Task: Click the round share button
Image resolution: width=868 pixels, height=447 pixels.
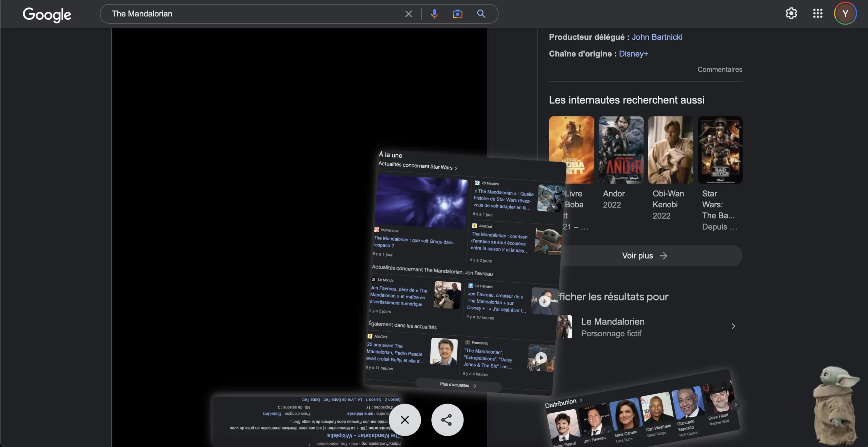Action: [447, 420]
